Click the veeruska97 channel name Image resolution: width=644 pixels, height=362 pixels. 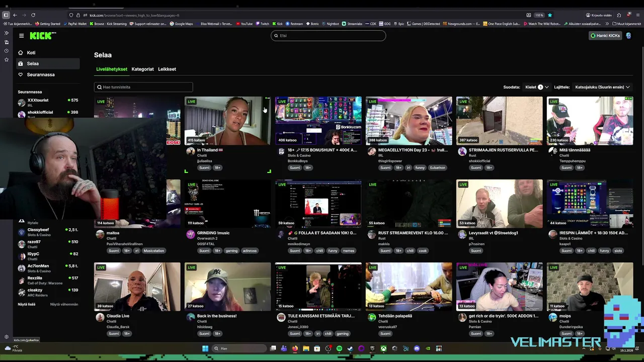pos(388,327)
